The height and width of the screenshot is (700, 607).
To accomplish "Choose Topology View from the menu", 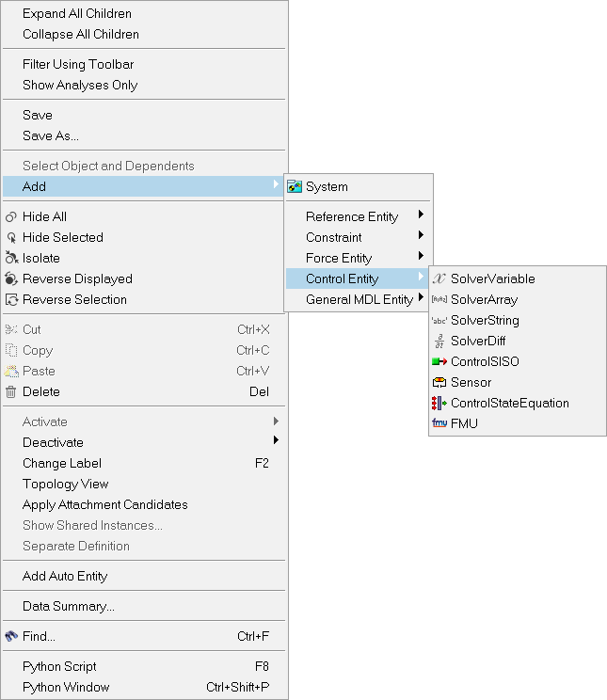I will click(x=66, y=484).
